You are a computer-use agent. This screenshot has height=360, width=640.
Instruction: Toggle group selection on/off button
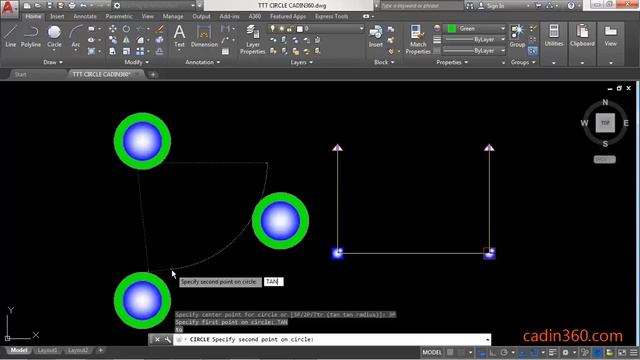pyautogui.click(x=532, y=51)
